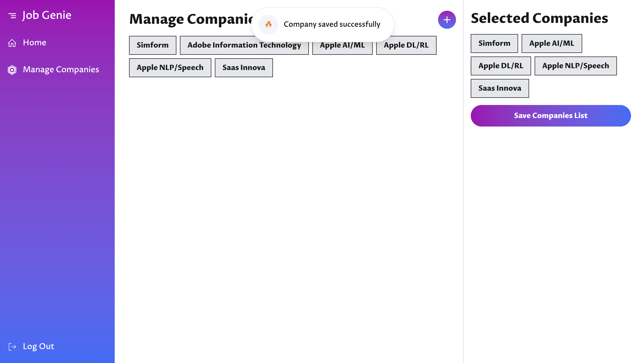644x363 pixels.
Task: Click the Selected Companies heading
Action: tap(539, 18)
